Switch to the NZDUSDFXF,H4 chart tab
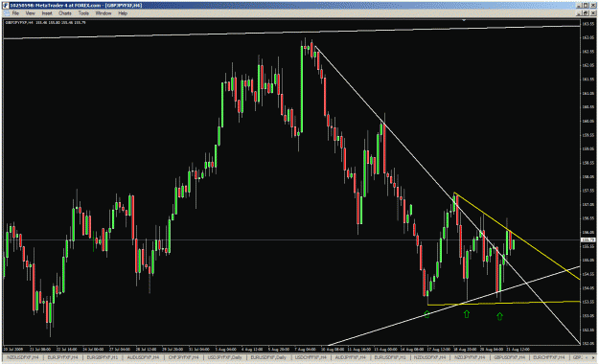This screenshot has width=599, height=364. tap(23, 357)
